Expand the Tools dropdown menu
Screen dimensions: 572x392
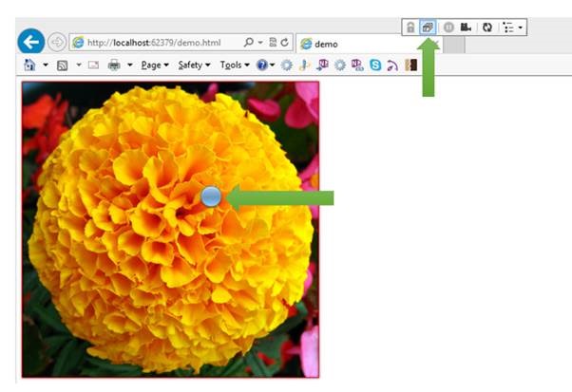click(x=234, y=65)
